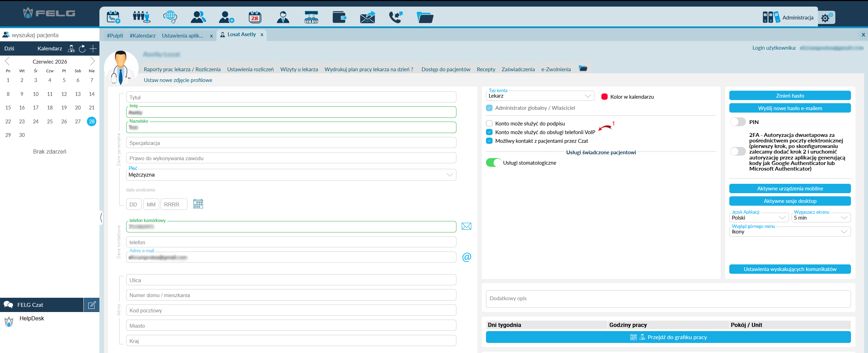Collapse the left sidebar handle
Image resolution: width=868 pixels, height=353 pixels.
point(101,217)
